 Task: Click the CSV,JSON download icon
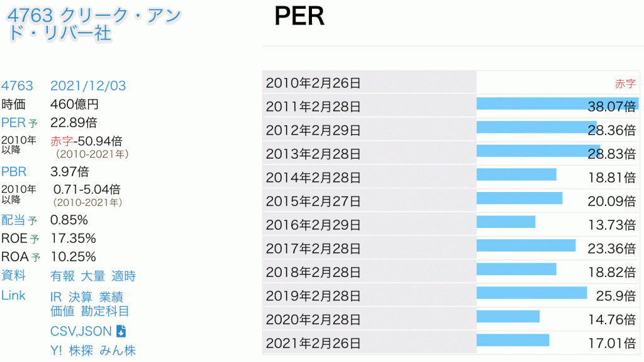pyautogui.click(x=121, y=331)
